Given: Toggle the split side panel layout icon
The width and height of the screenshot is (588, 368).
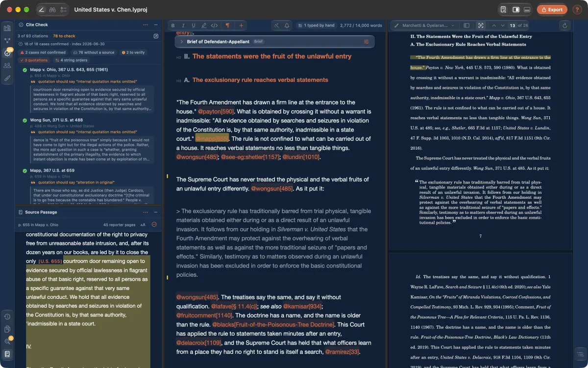Looking at the screenshot, I should (x=515, y=9).
